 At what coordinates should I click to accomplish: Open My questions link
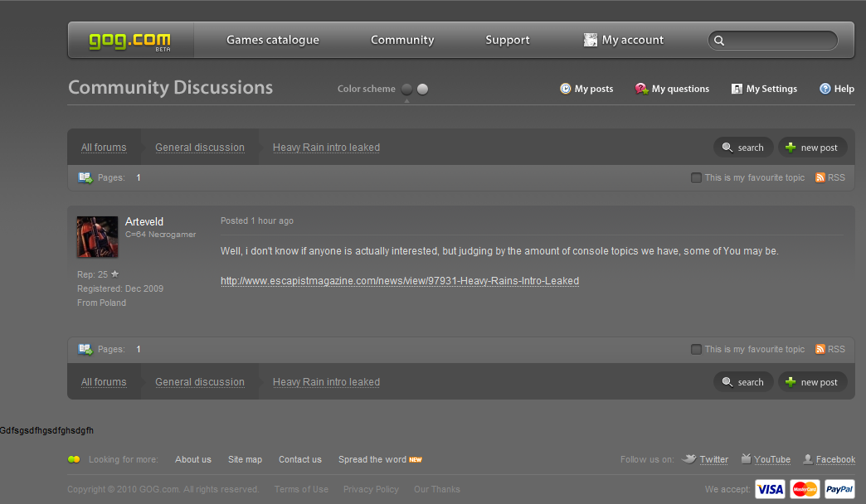[x=680, y=89]
